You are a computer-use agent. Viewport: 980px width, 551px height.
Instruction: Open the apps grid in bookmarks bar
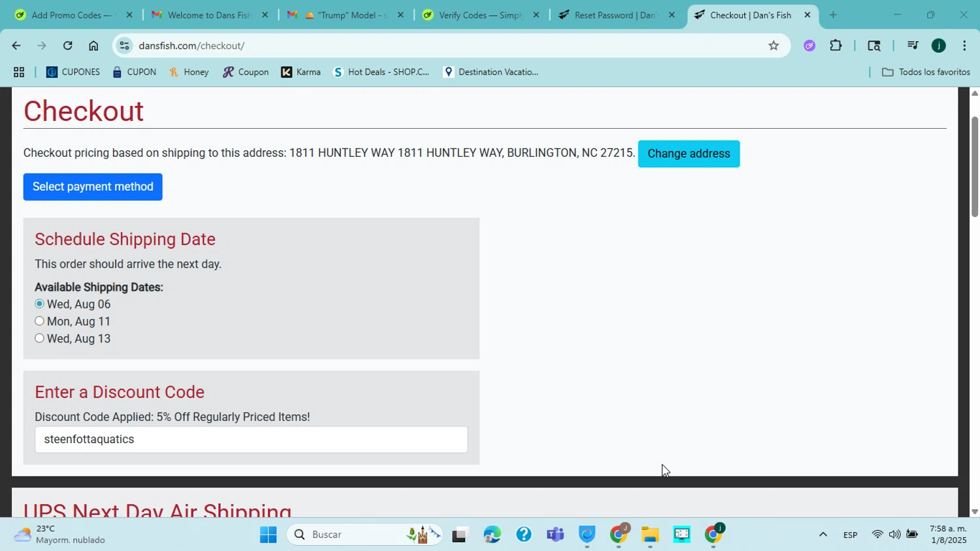tap(19, 73)
